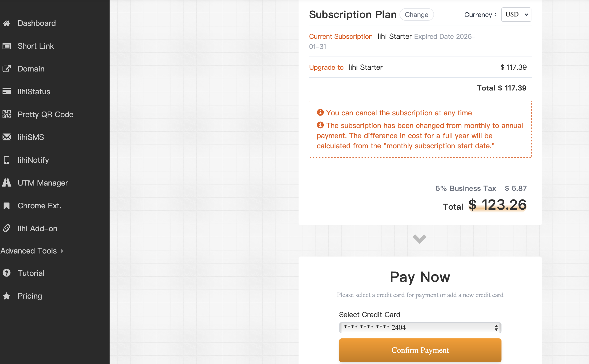
Task: Expand the Advanced Tools submenu
Action: click(32, 251)
